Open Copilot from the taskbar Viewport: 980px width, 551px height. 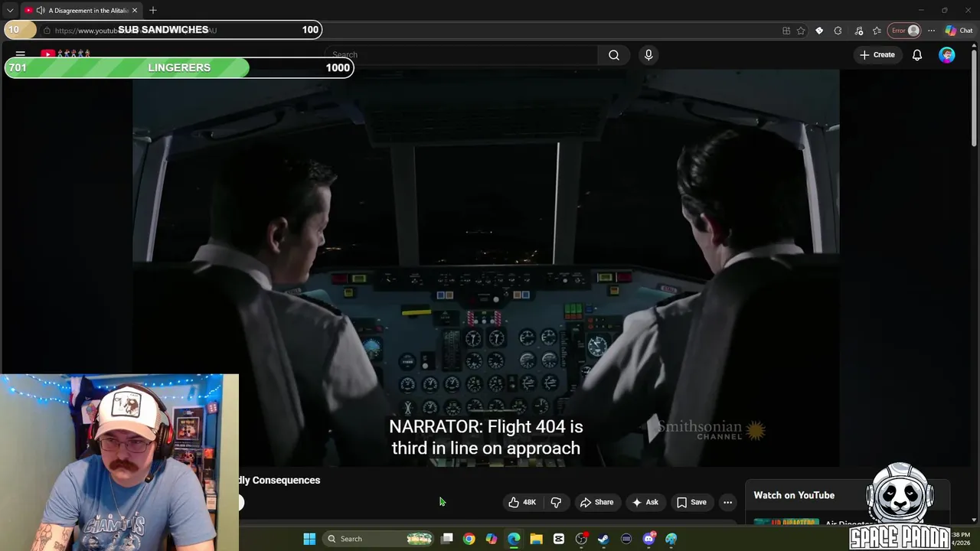(492, 539)
